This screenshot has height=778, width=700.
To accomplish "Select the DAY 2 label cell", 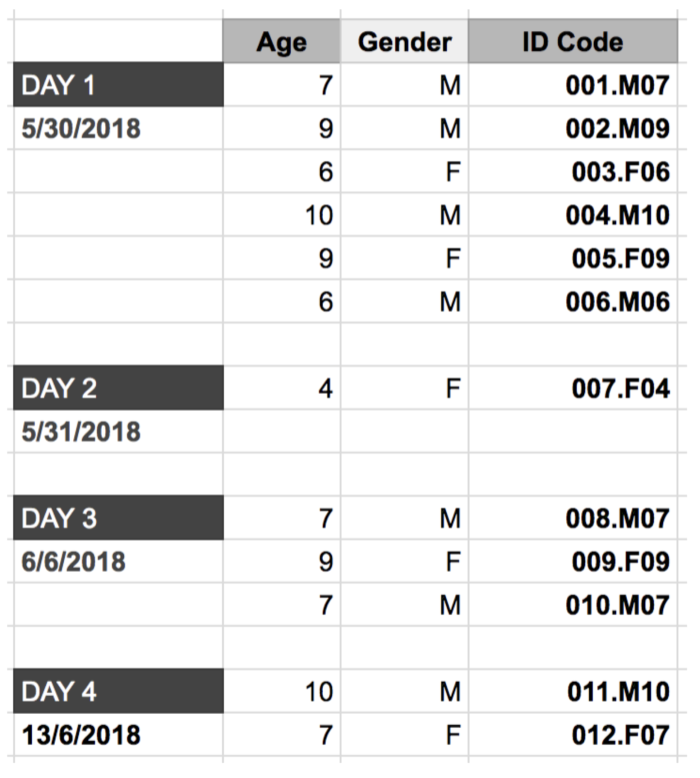I will [118, 388].
